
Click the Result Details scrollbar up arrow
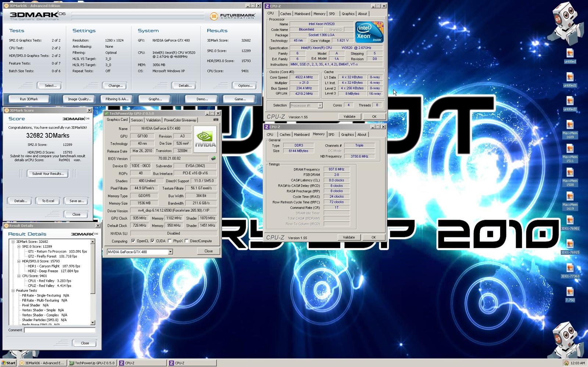[93, 241]
